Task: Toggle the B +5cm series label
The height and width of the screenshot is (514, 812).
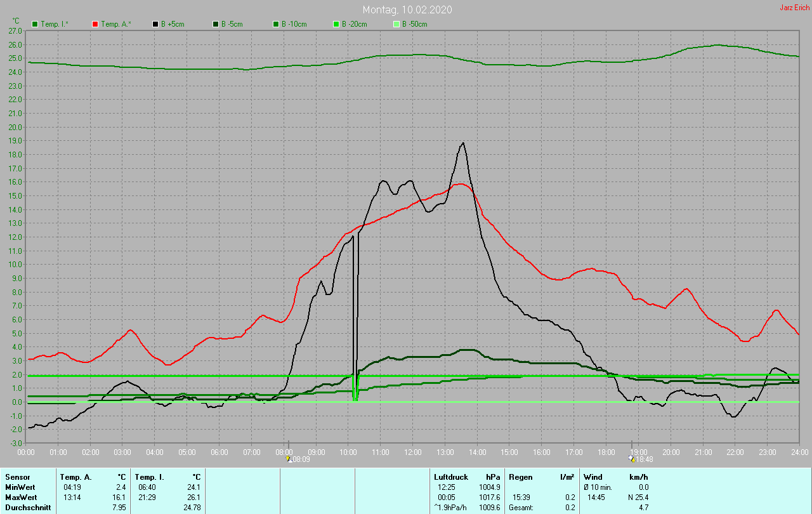Action: coord(174,24)
